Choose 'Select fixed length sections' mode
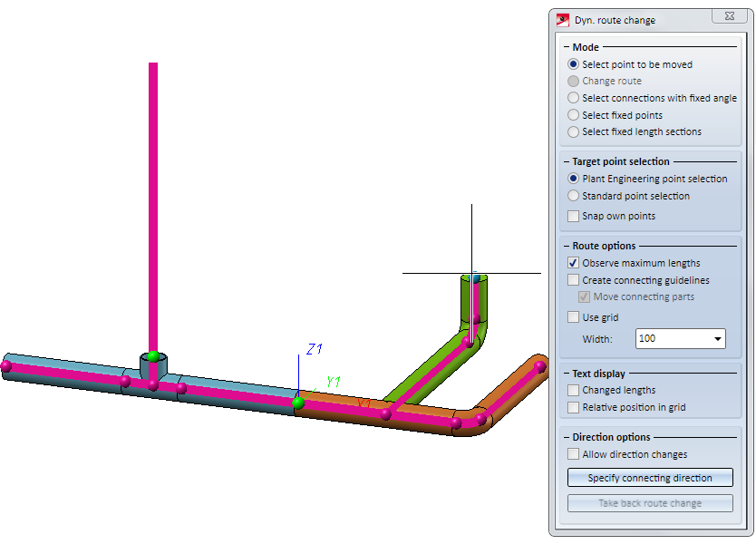 (x=573, y=131)
